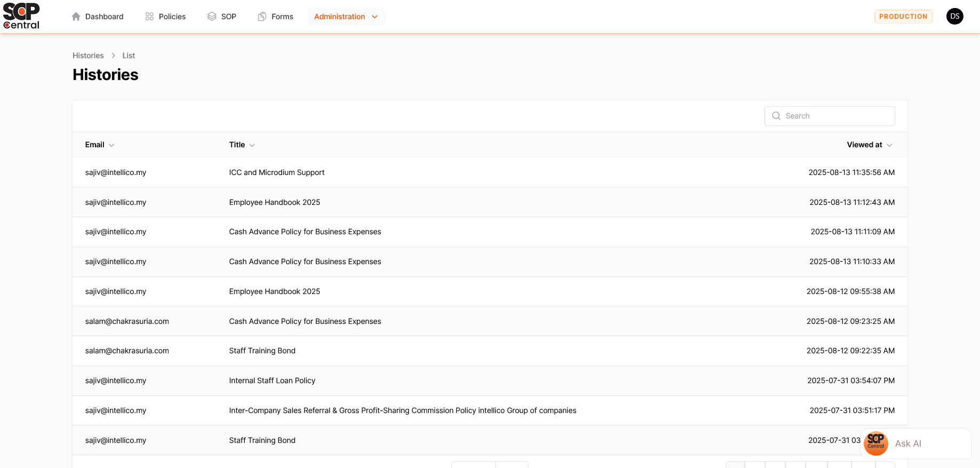The width and height of the screenshot is (980, 468).
Task: Open the Policies menu item
Action: click(172, 17)
